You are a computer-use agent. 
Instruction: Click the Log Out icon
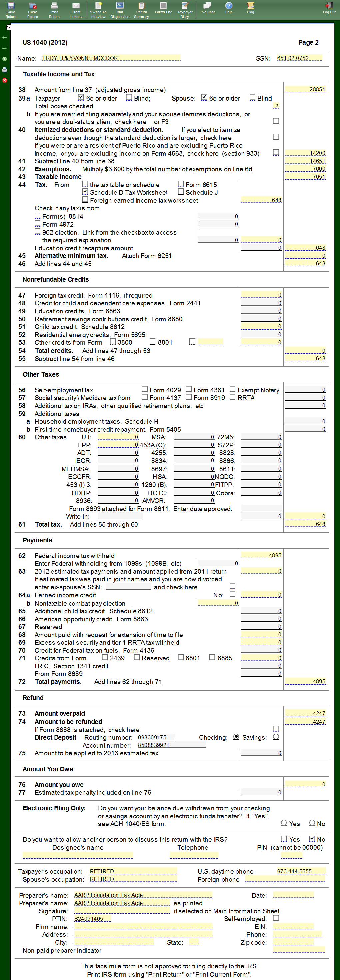329,8
